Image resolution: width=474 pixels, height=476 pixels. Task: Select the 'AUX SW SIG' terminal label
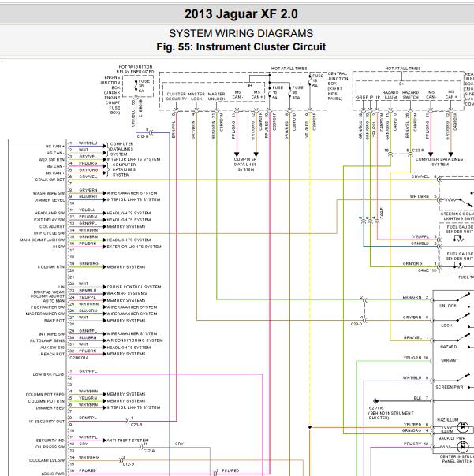click(52, 348)
